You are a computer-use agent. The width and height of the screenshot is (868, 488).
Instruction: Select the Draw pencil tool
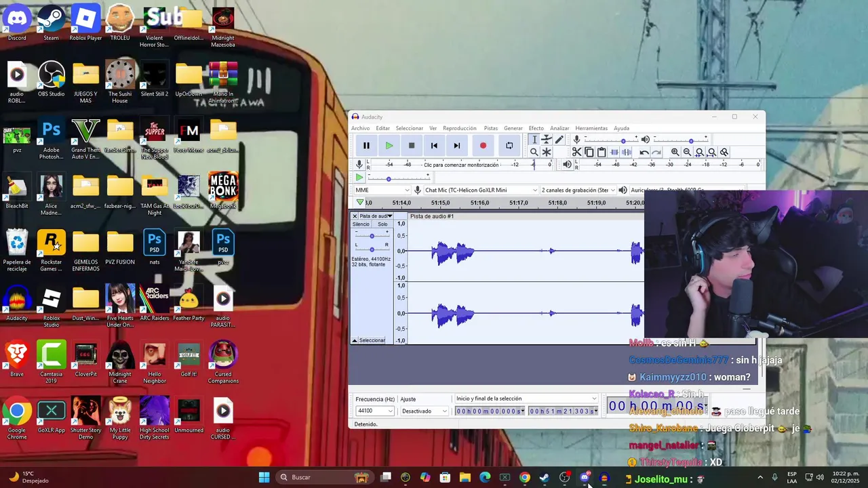[x=559, y=140]
